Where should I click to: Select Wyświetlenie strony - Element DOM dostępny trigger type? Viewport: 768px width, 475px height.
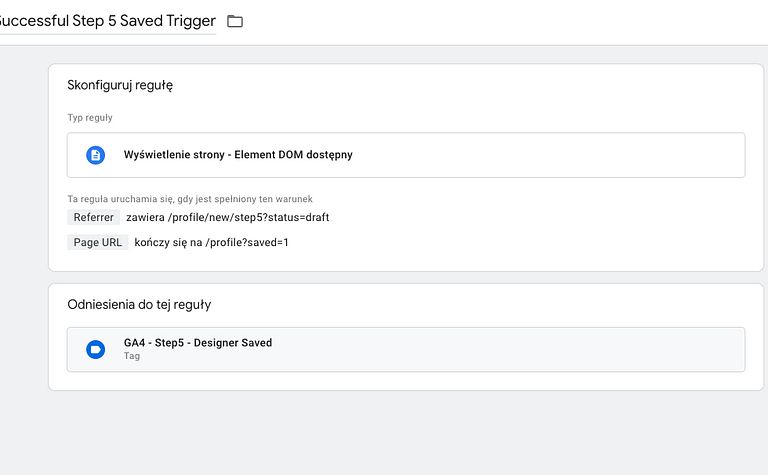click(238, 155)
